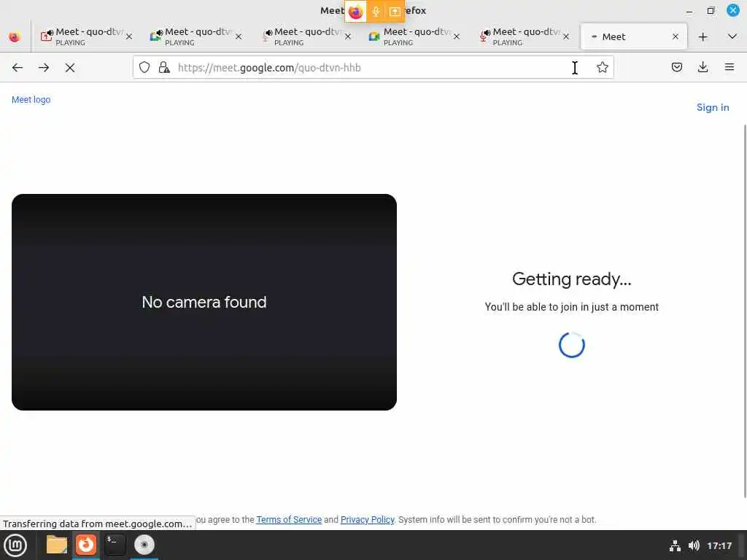Open the Privacy Policy link
Viewport: 747px width, 560px height.
pos(368,519)
